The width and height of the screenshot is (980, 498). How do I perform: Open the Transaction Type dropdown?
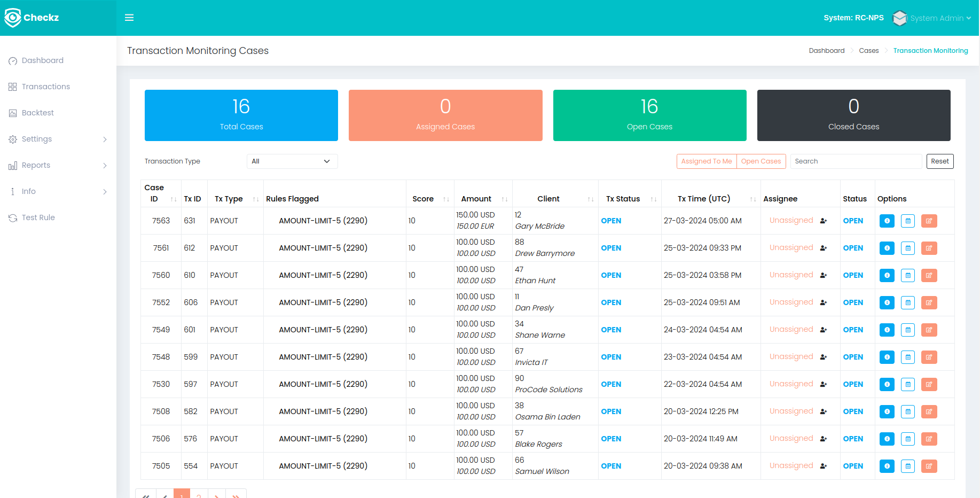click(x=292, y=161)
